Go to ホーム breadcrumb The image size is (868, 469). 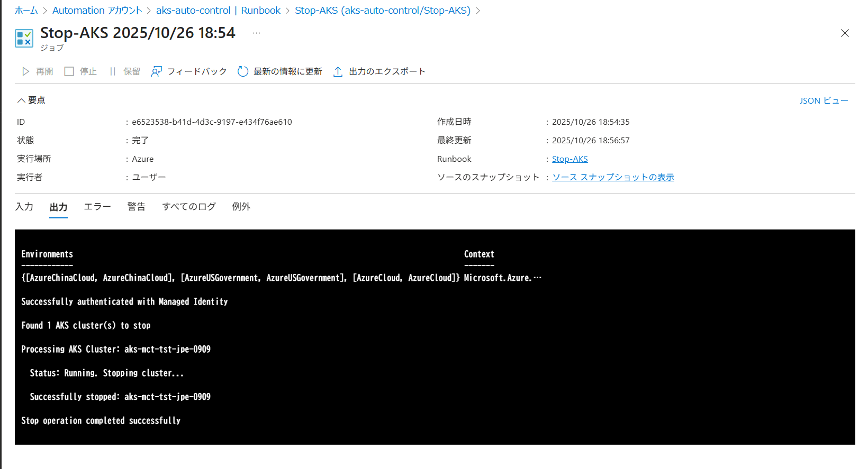tap(26, 10)
